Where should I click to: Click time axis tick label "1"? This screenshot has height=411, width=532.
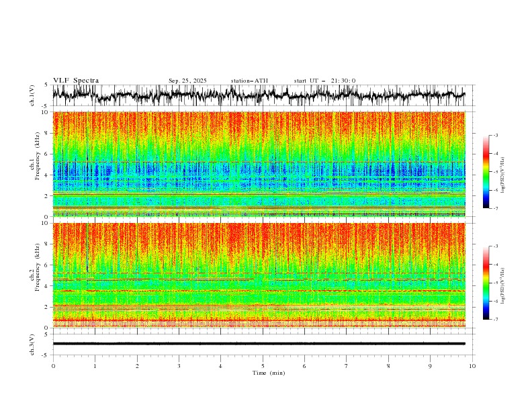pyautogui.click(x=95, y=366)
